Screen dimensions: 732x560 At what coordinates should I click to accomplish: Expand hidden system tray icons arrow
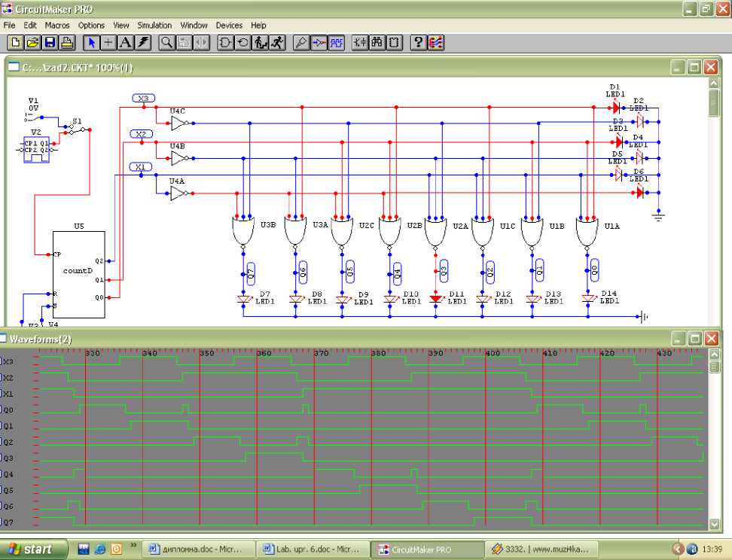[677, 549]
